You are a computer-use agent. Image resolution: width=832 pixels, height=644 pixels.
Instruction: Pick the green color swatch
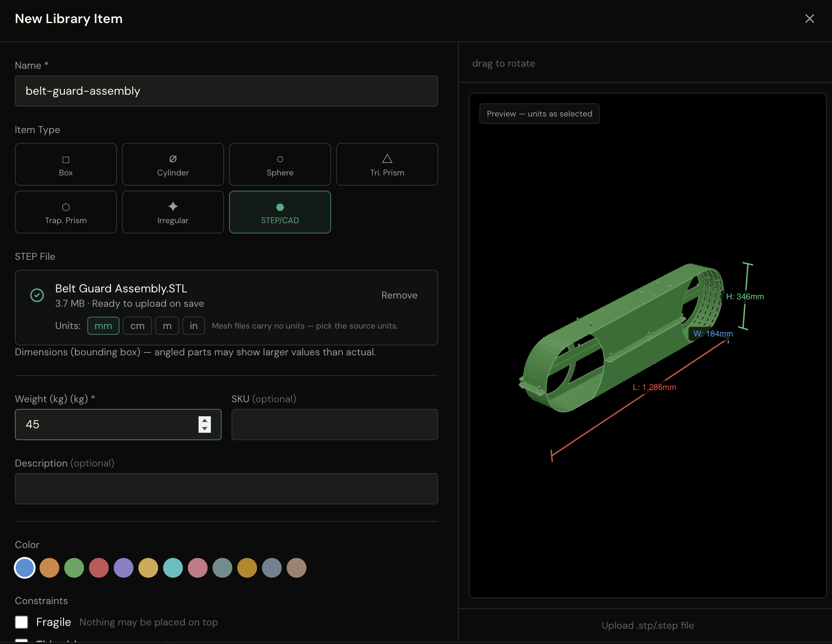[x=74, y=568]
